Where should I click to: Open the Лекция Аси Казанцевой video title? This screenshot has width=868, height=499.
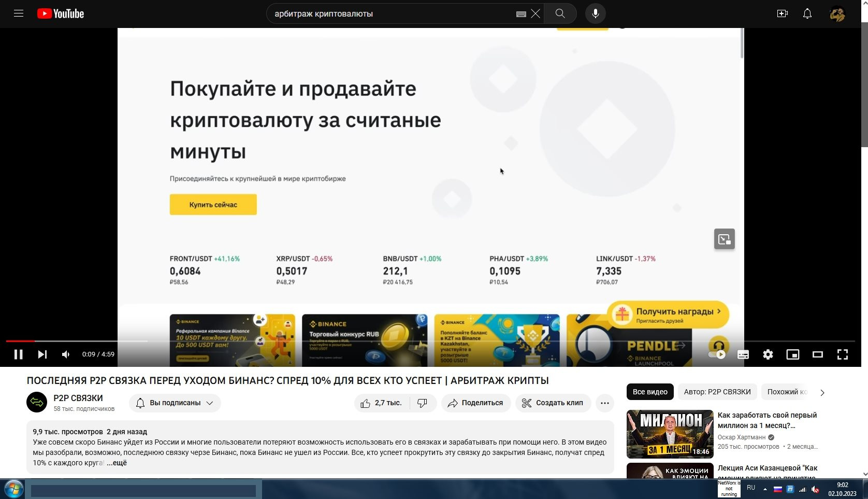click(768, 472)
